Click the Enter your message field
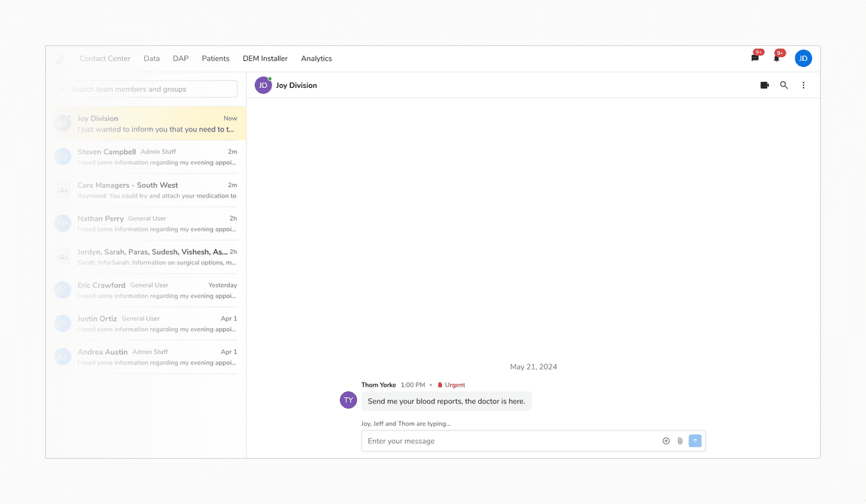Image resolution: width=866 pixels, height=504 pixels. coord(511,441)
